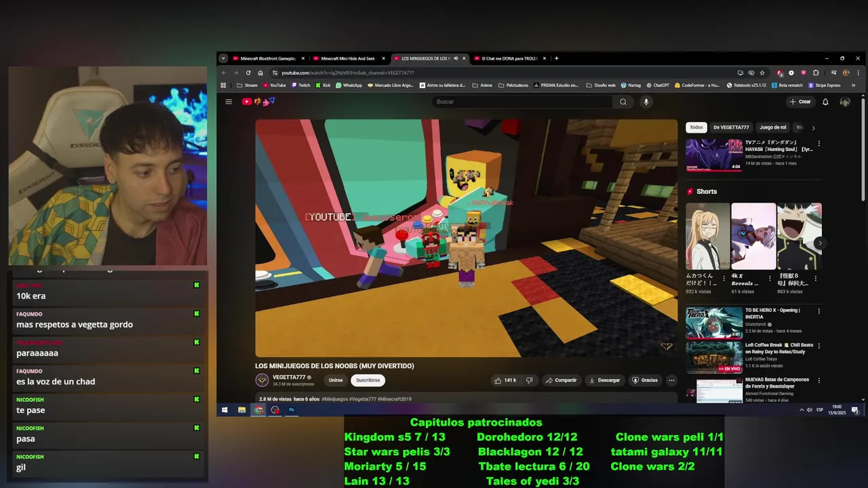Expand Chrome tab search dropdown

click(223, 58)
